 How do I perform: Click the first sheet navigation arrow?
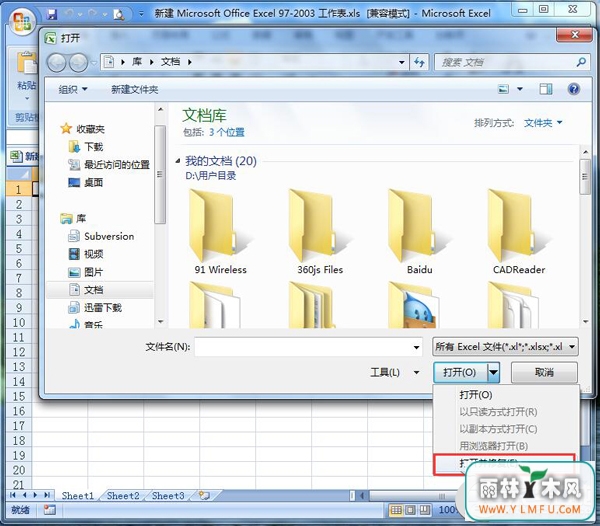(13, 495)
